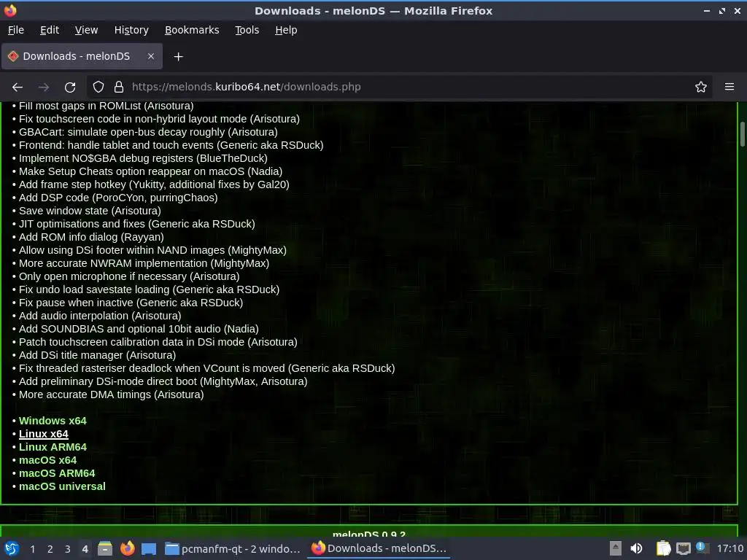Viewport: 747px width, 560px height.
Task: Open the tracking protection shield icon
Action: click(x=98, y=87)
